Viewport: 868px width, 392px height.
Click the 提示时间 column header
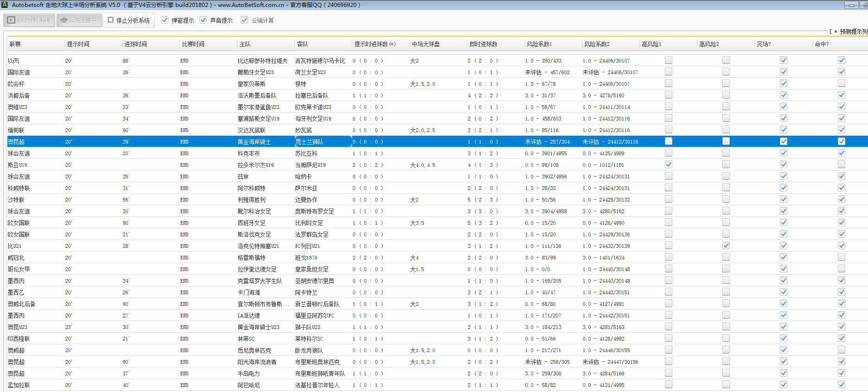click(x=78, y=44)
